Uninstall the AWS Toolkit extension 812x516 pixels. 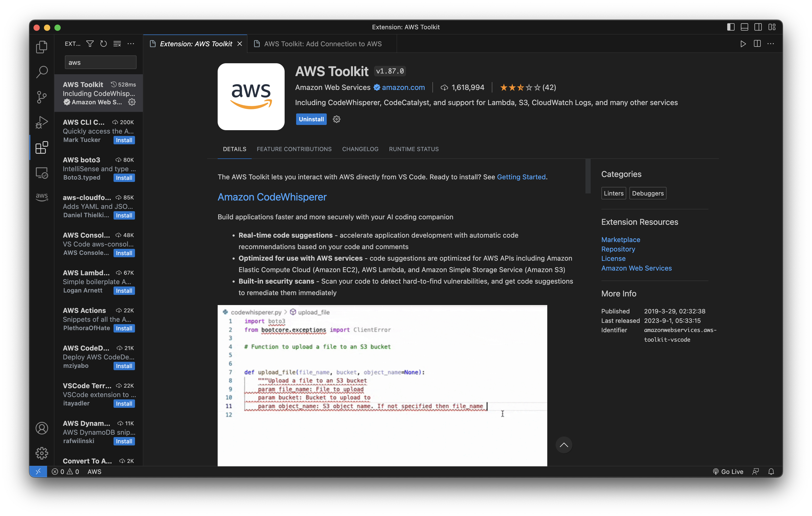pos(311,119)
